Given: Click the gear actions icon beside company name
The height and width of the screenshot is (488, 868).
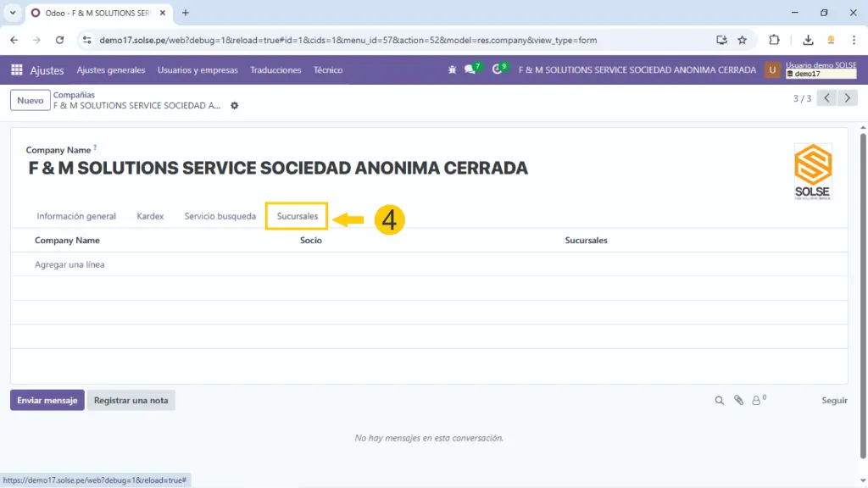Looking at the screenshot, I should point(235,106).
